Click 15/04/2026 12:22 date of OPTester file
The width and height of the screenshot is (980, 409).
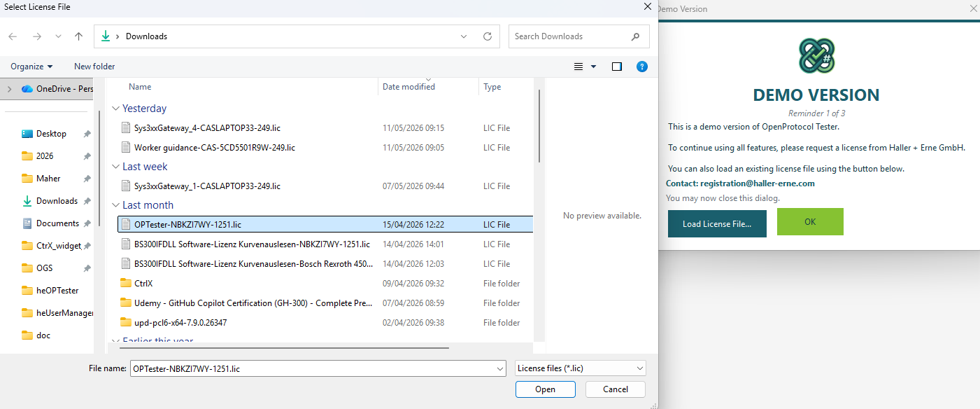pyautogui.click(x=413, y=225)
